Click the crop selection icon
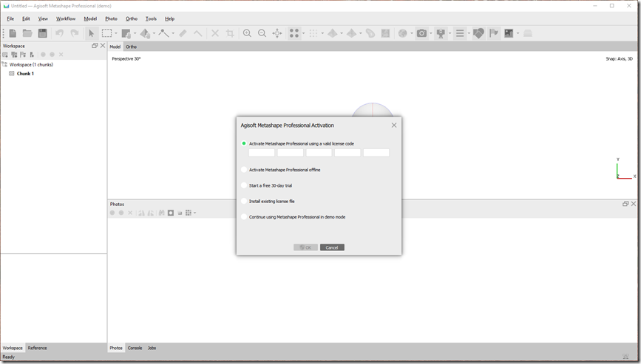Image resolution: width=641 pixels, height=364 pixels. point(230,33)
